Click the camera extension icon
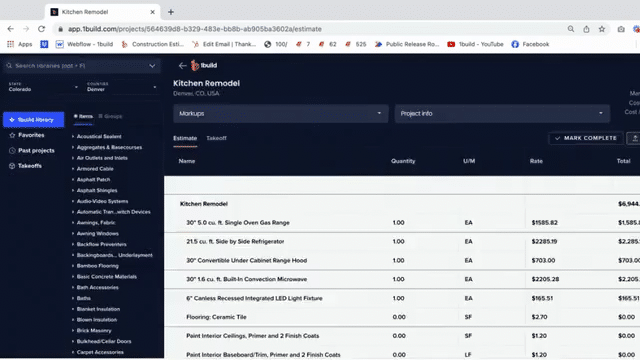 point(621,29)
